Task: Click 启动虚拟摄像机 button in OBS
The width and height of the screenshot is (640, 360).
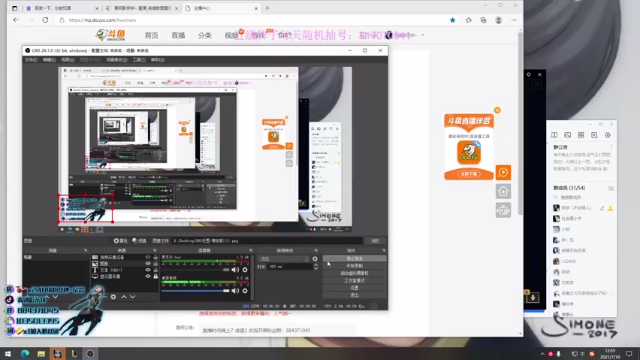Action: pos(354,273)
